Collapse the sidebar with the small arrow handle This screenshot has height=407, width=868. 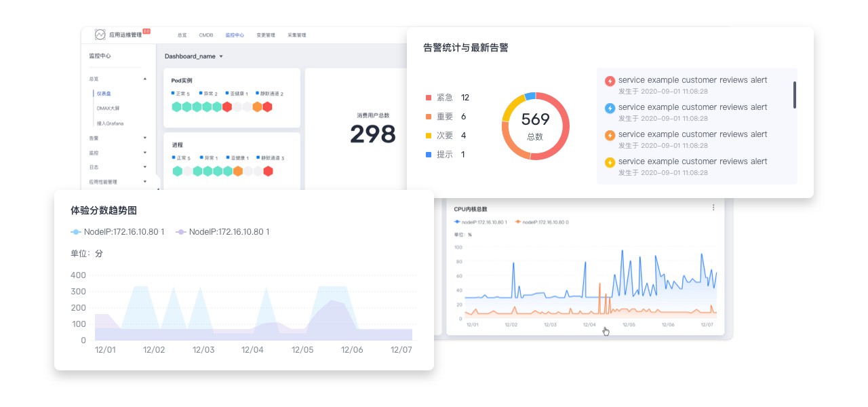[x=158, y=189]
